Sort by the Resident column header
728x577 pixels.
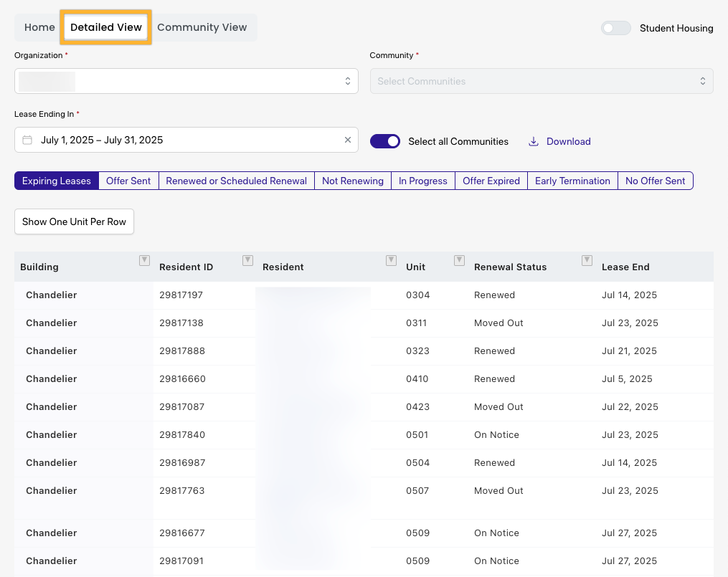point(283,267)
